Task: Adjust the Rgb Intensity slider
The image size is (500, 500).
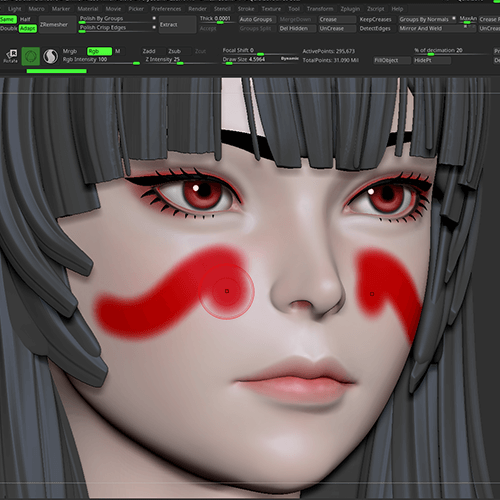Action: pos(101,60)
